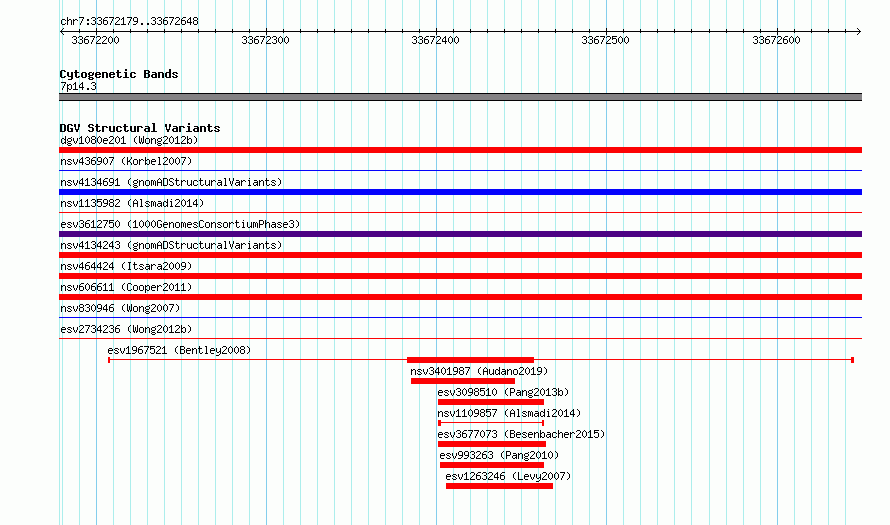Click the chr7:33672179..33672648 coordinate label
Screen dimensions: 890x525
pyautogui.click(x=129, y=22)
